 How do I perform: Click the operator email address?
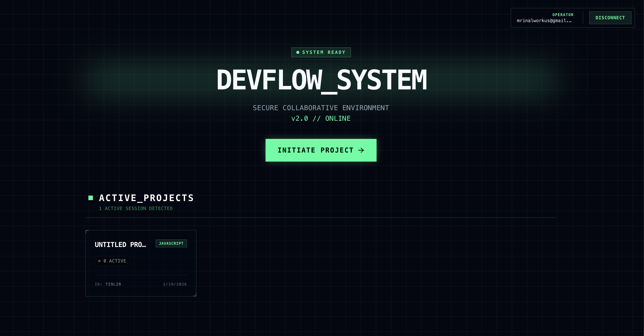pos(544,21)
